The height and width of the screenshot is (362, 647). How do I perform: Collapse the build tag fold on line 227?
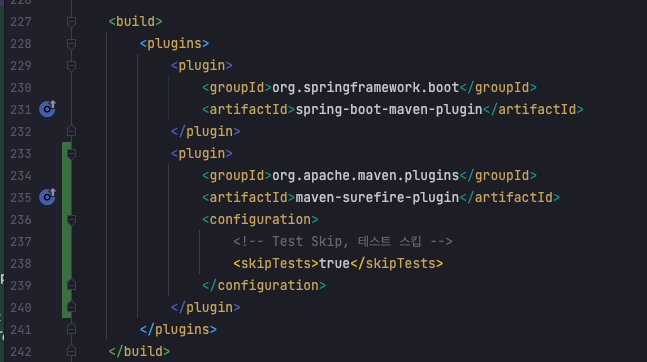tap(71, 21)
